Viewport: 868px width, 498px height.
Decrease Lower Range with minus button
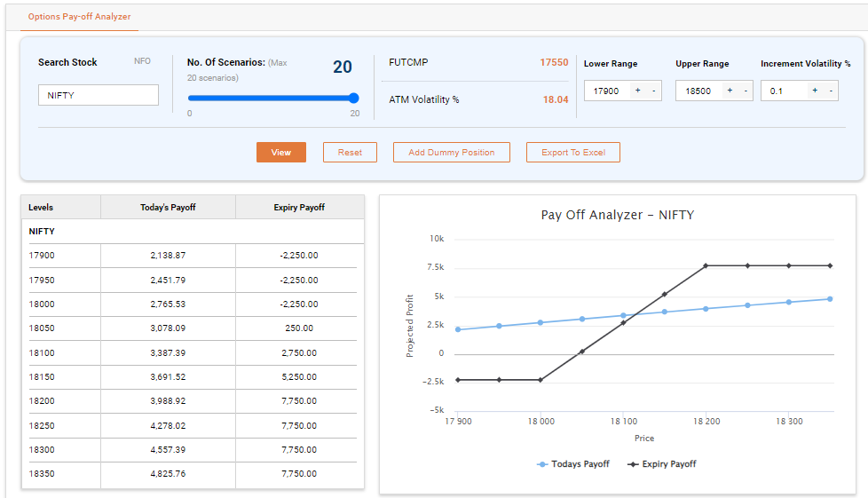click(653, 91)
